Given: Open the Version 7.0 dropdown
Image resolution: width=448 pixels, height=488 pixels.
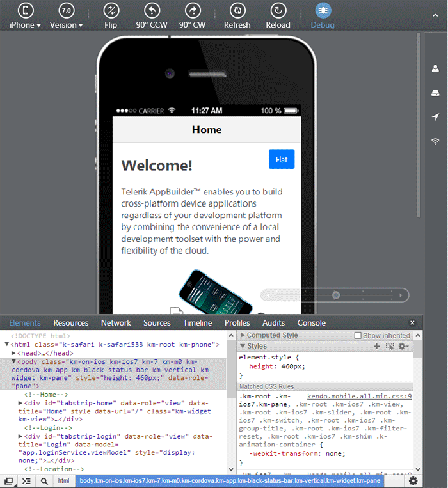Looking at the screenshot, I should pyautogui.click(x=66, y=15).
